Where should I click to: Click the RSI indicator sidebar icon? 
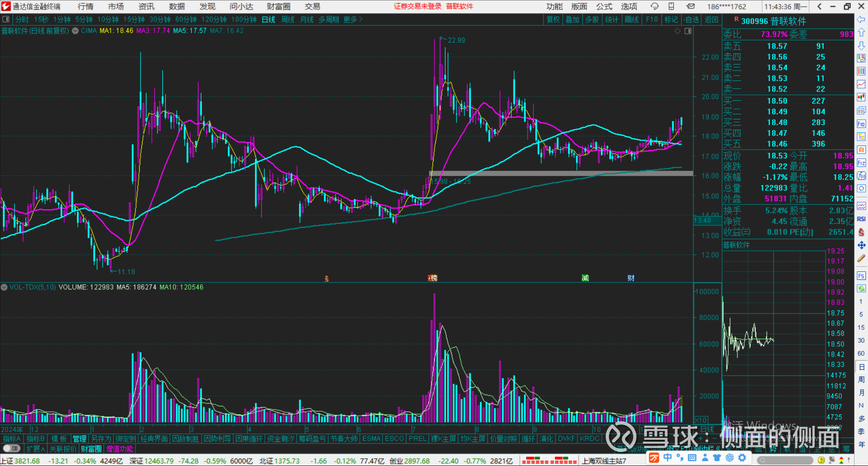pos(861,219)
